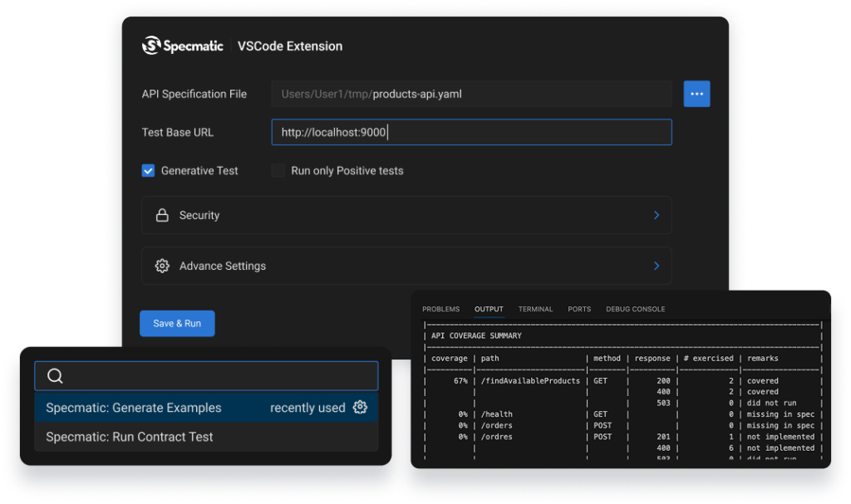Click the Advance Settings label
Screen dimensions: 851x504
(223, 266)
